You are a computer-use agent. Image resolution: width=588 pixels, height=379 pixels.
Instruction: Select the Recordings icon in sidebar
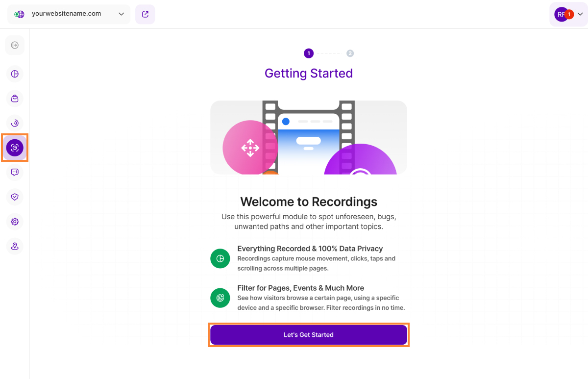[15, 148]
